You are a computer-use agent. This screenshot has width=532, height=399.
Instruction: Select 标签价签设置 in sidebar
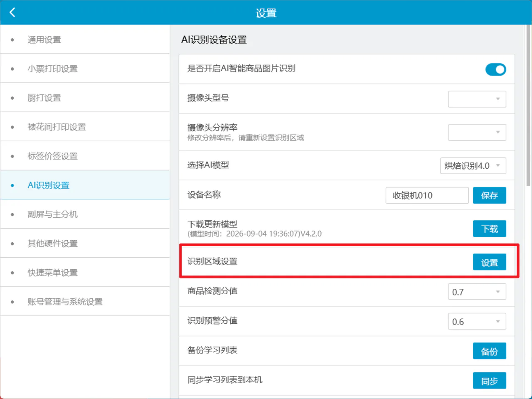click(x=85, y=156)
